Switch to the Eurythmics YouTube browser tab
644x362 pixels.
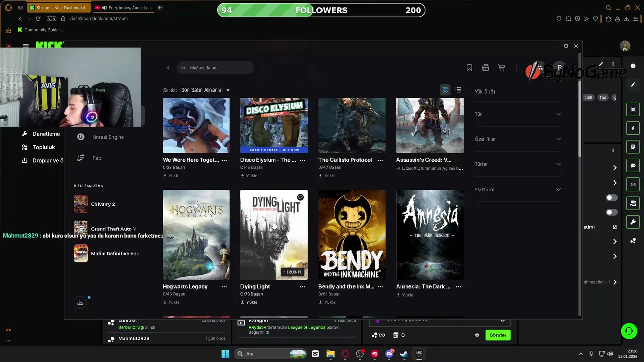coord(125,8)
